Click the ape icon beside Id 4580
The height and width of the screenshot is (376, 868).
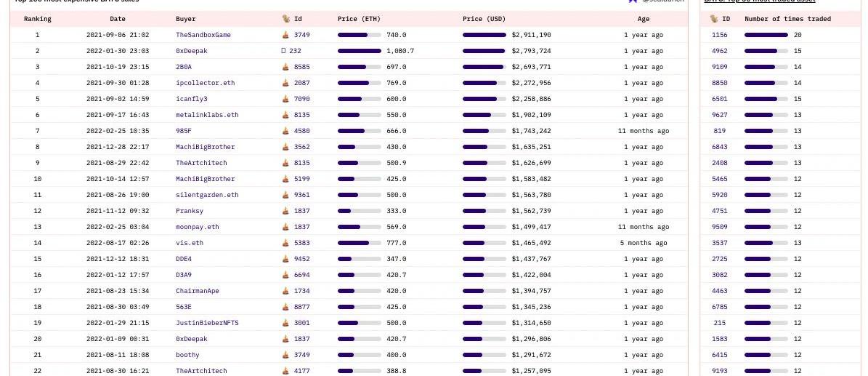click(285, 132)
